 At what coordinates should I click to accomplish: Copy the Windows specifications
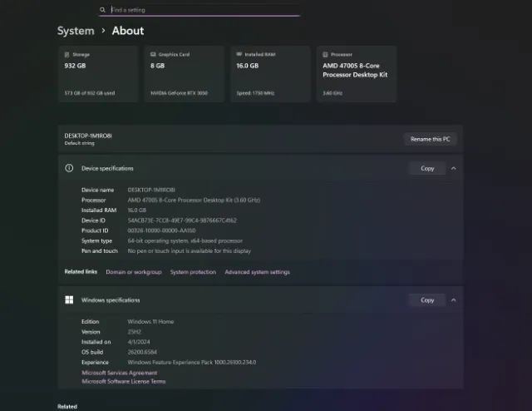click(x=427, y=300)
